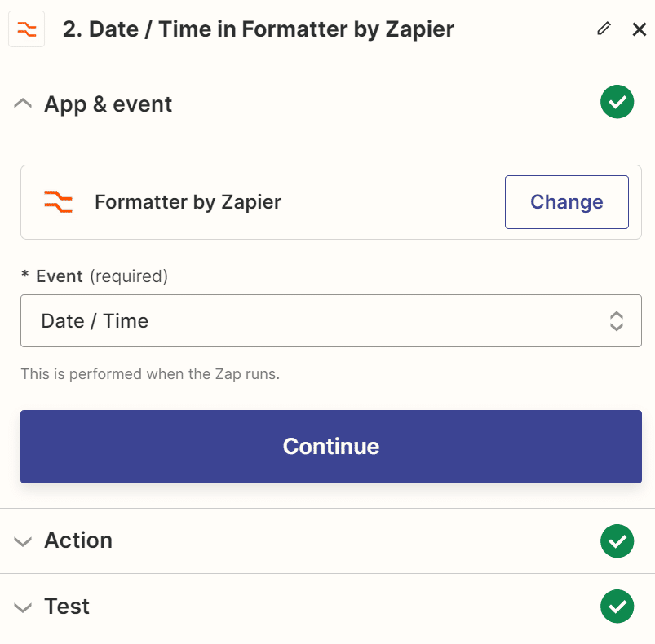This screenshot has width=655, height=644.
Task: Click the Event required field label
Action: click(95, 276)
